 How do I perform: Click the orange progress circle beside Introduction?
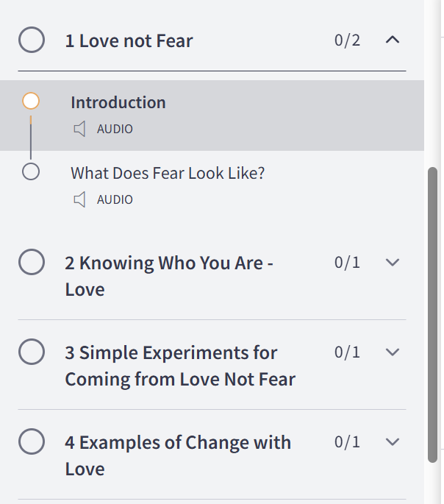pos(31,101)
